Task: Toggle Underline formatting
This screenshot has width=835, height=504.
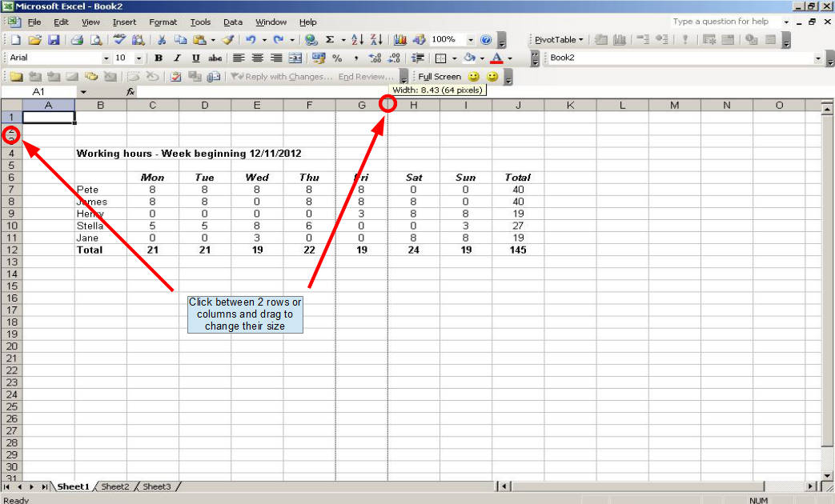Action: pos(195,58)
